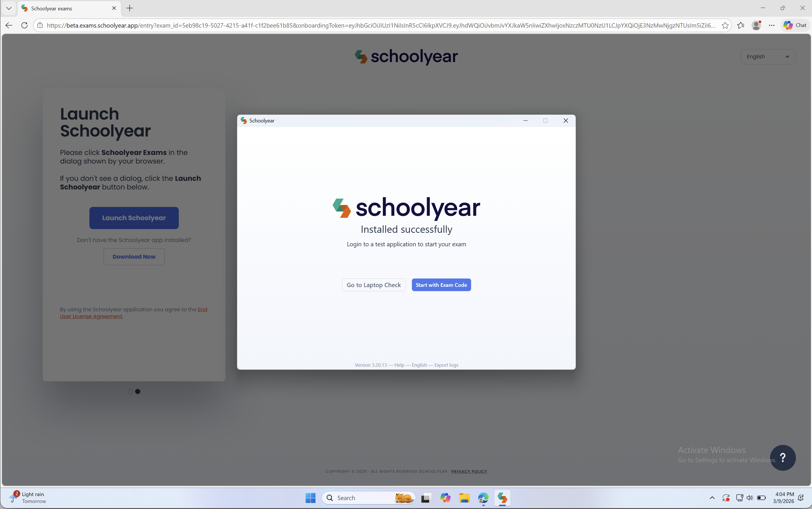Open File Explorer from the taskbar
812x509 pixels.
(464, 498)
